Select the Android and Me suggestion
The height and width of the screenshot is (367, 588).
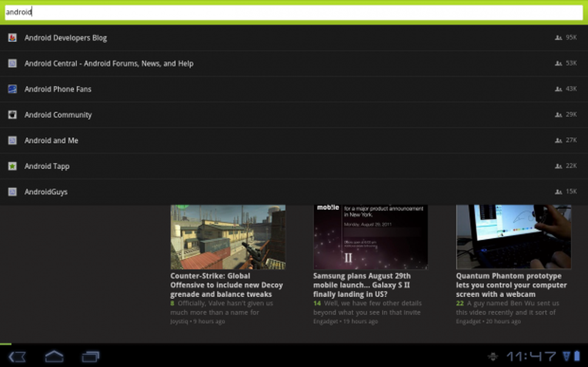tap(294, 141)
